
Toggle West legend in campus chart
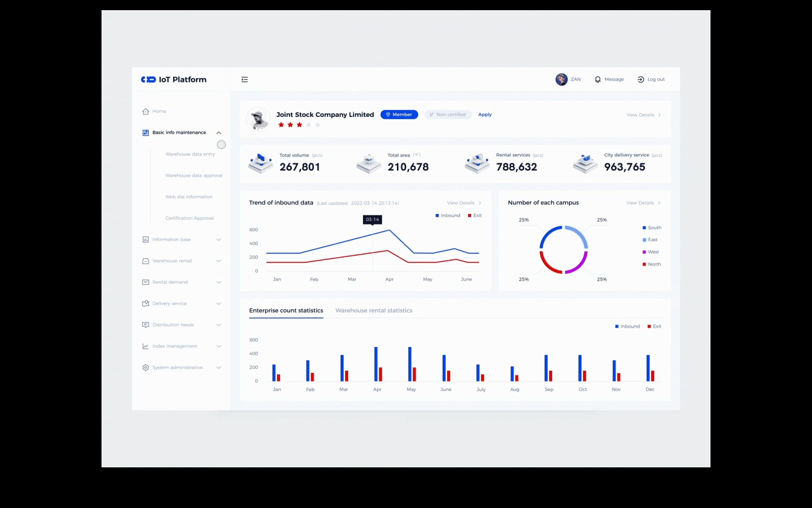tap(651, 252)
